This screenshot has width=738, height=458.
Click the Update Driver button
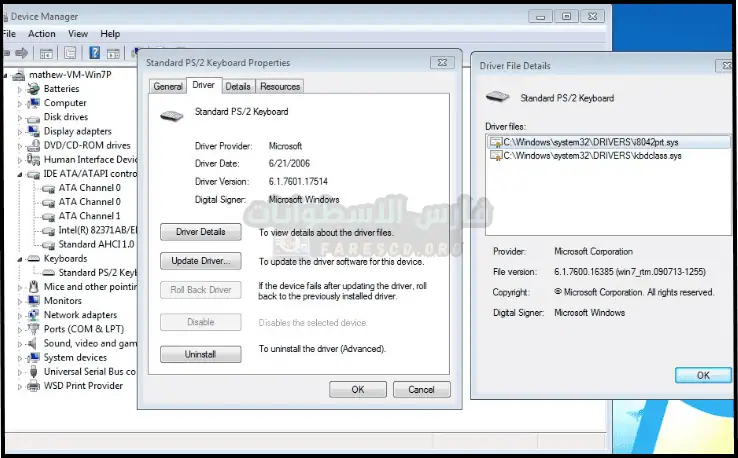pyautogui.click(x=200, y=262)
